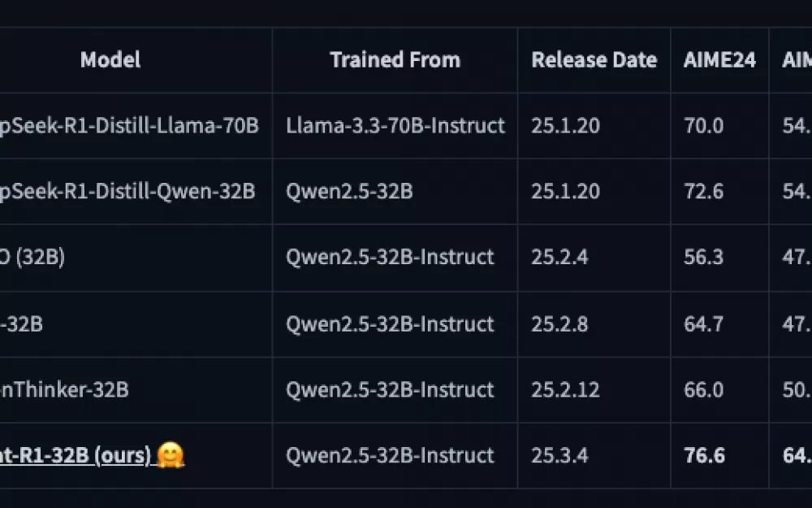Click the DeepSeek-R1-Distill-Llama-70B model name
The width and height of the screenshot is (812, 508).
[x=129, y=125]
